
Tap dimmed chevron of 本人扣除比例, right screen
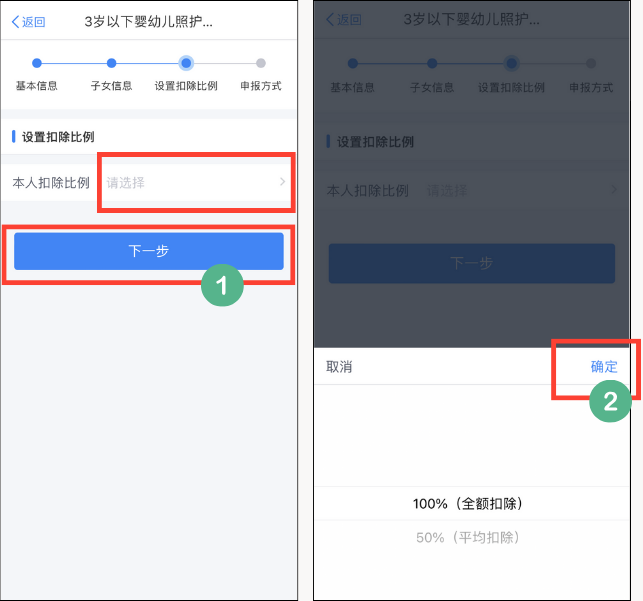click(614, 189)
